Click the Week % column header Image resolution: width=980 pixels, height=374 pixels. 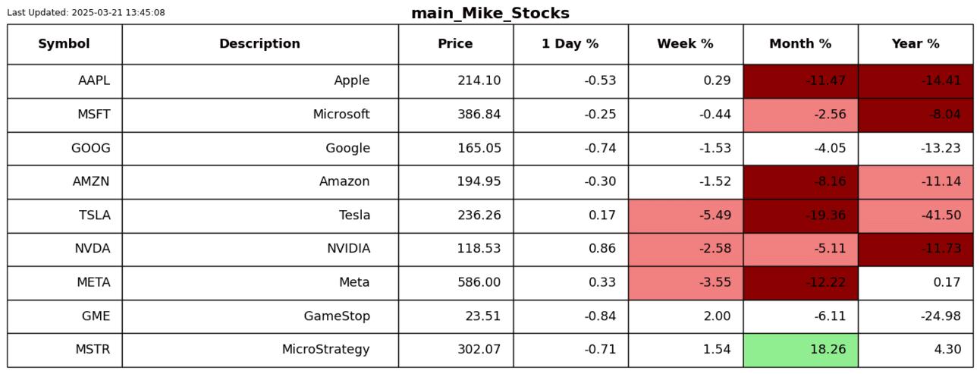coord(685,44)
